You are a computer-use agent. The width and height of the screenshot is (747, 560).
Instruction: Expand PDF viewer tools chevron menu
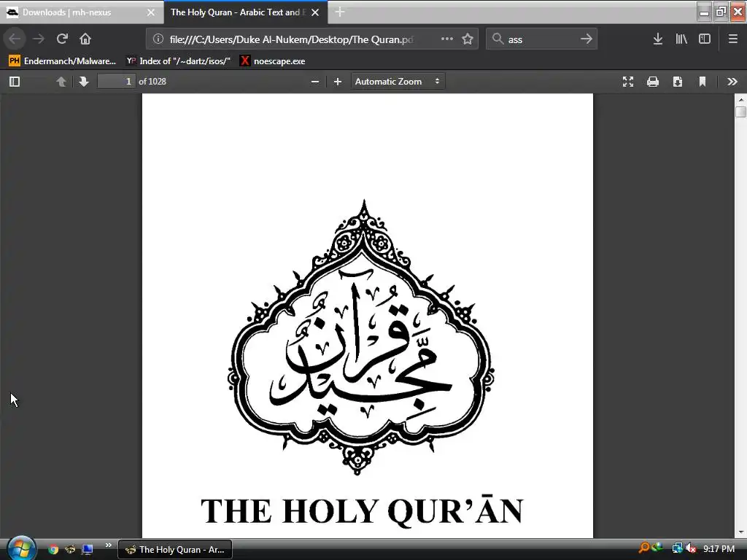732,82
